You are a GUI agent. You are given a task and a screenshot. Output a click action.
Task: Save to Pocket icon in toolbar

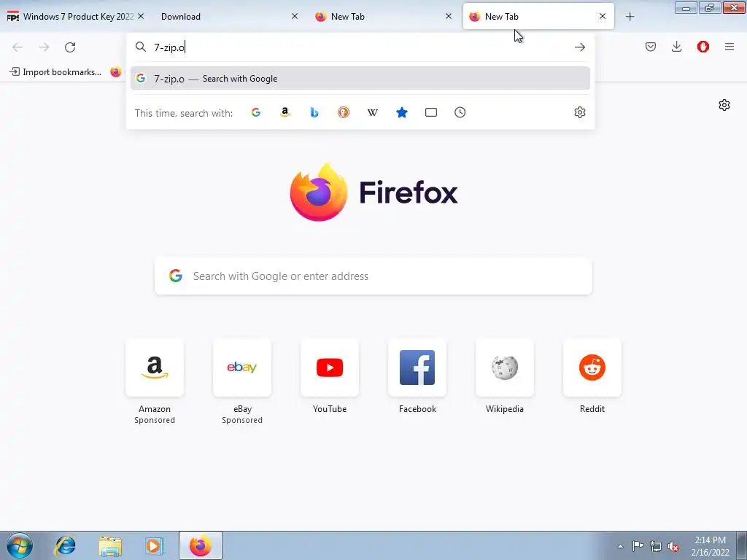coord(651,47)
